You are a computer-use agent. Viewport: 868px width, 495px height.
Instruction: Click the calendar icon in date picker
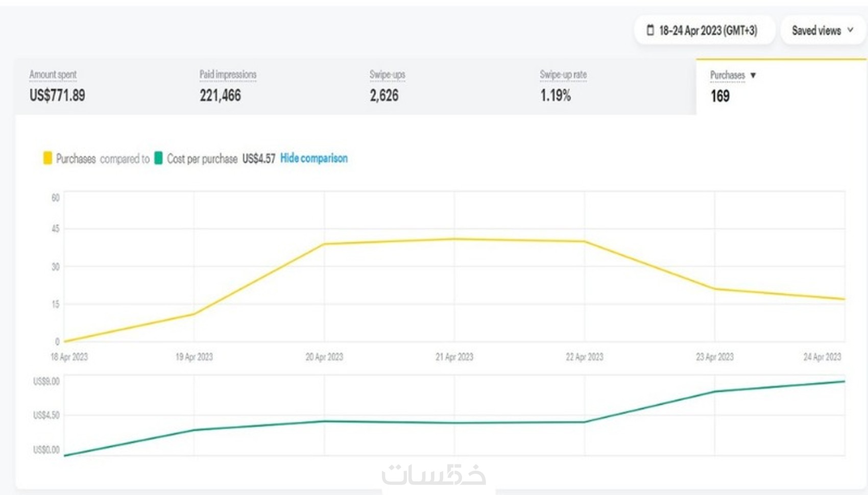click(x=650, y=30)
